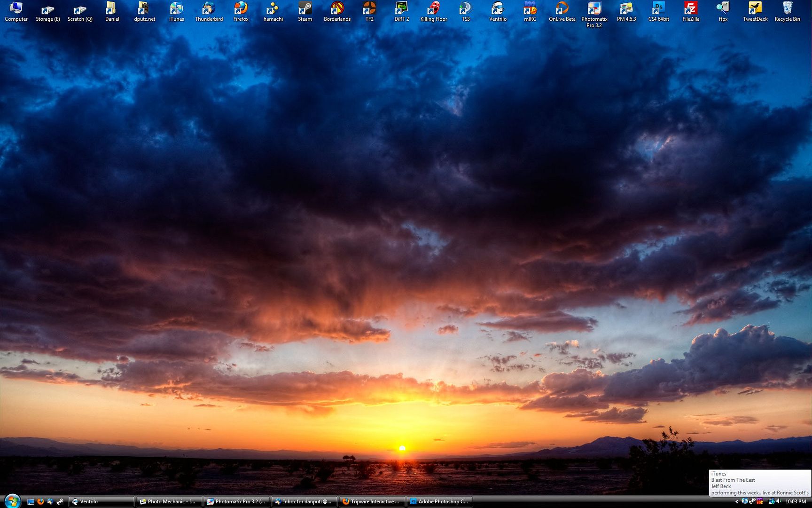Select the CS4 64bit Photoshop shortcut
812x508 pixels.
pyautogui.click(x=658, y=9)
